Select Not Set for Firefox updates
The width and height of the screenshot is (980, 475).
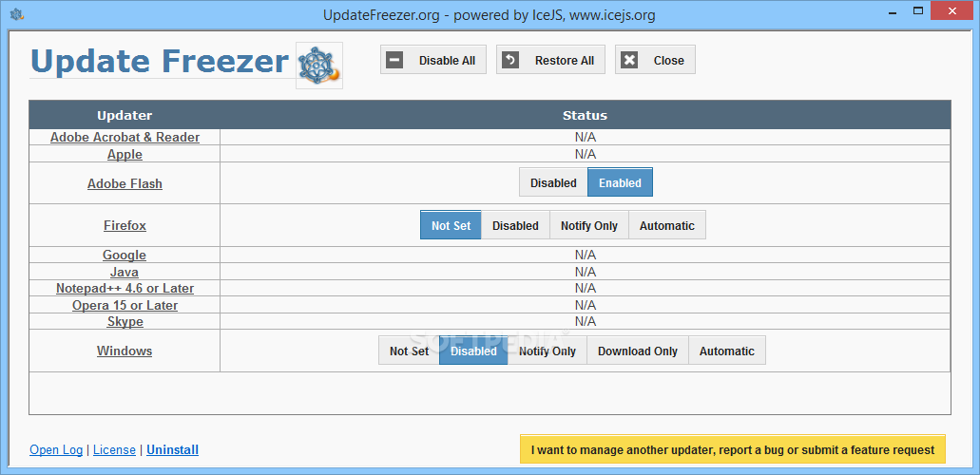[x=451, y=225]
